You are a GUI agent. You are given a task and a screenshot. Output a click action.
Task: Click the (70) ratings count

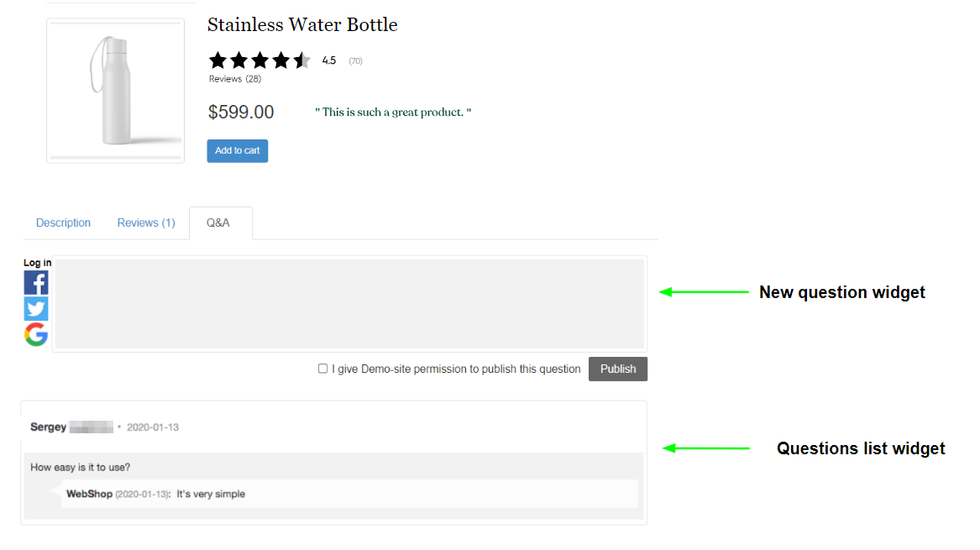[x=355, y=61]
